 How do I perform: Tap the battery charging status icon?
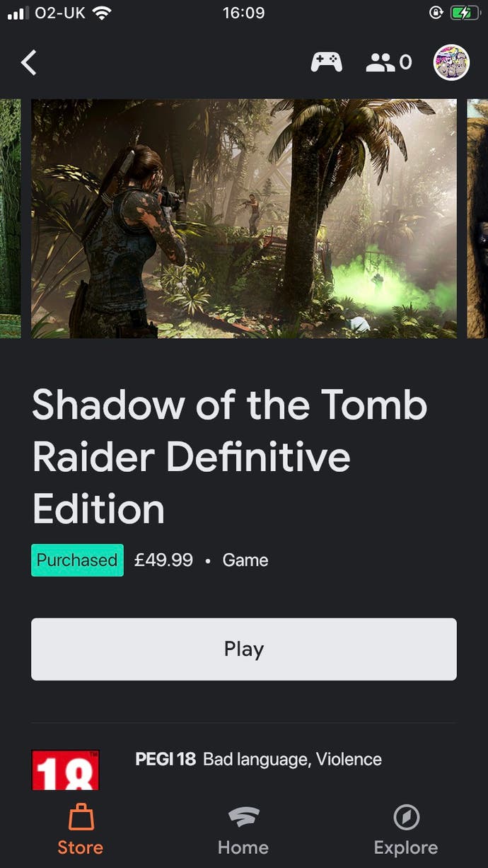click(465, 13)
